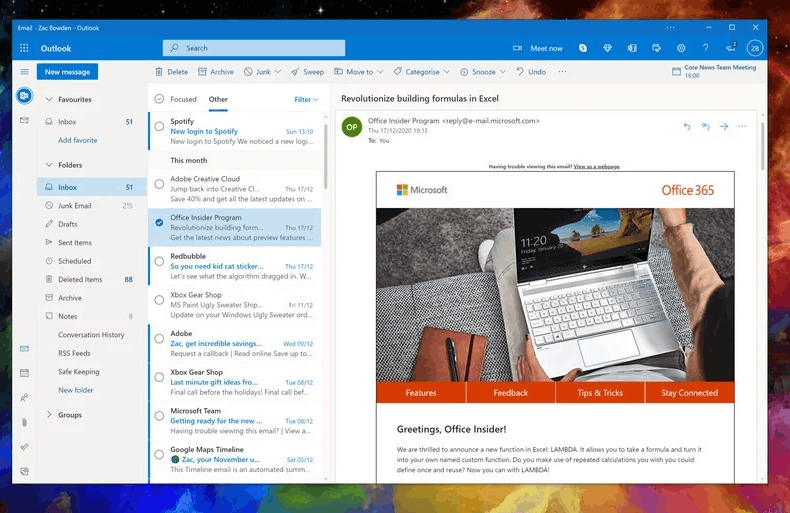Toggle the hamburger navigation pane icon
The height and width of the screenshot is (513, 790).
click(x=24, y=72)
